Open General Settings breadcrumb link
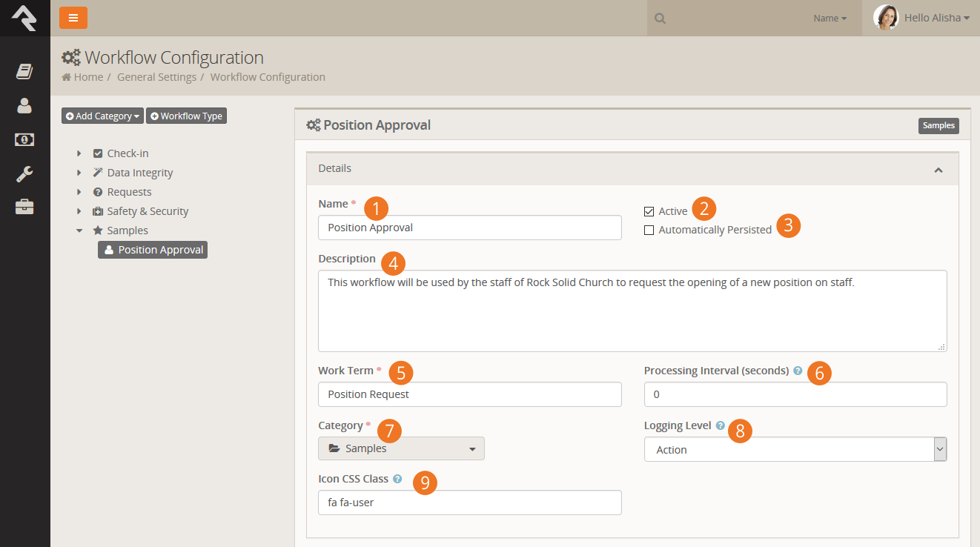The width and height of the screenshot is (980, 547). pos(156,77)
